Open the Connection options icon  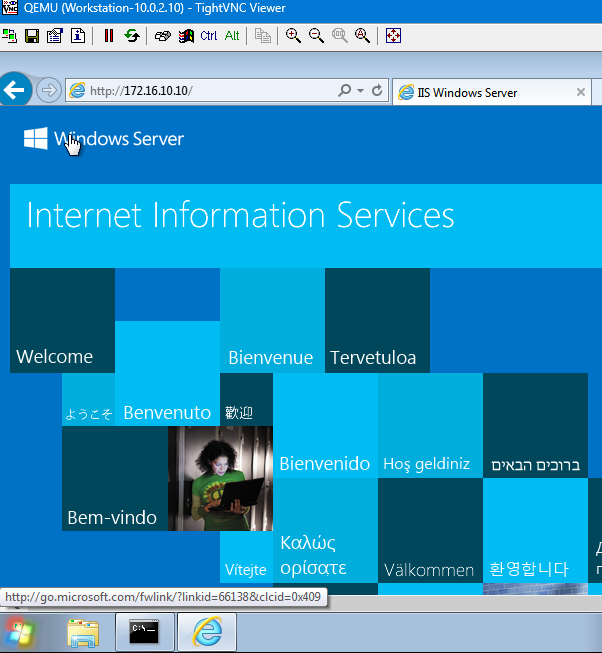pyautogui.click(x=54, y=36)
